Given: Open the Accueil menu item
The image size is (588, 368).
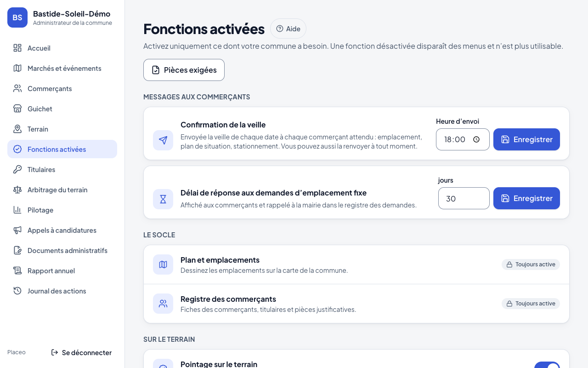Looking at the screenshot, I should pyautogui.click(x=62, y=48).
